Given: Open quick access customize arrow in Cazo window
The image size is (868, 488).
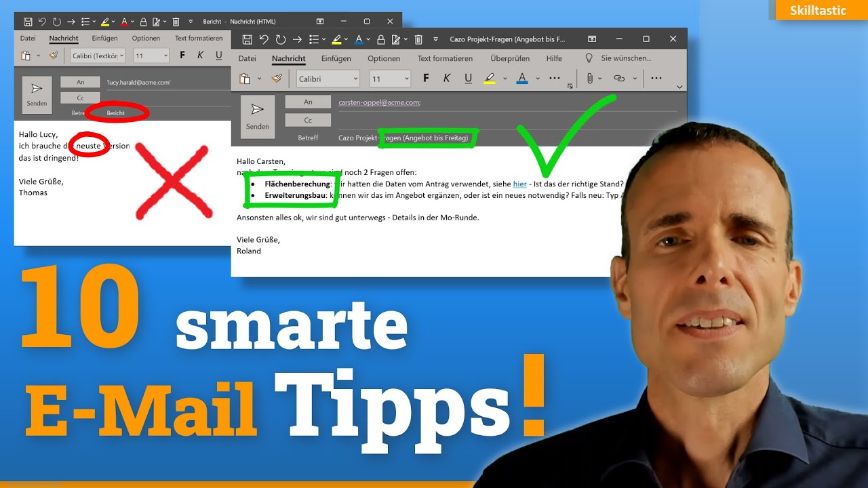Looking at the screenshot, I should [x=435, y=39].
